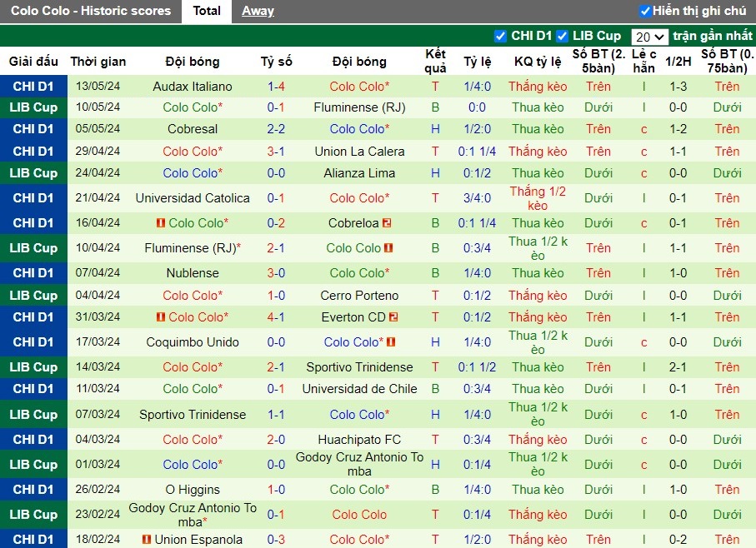Click the 3-0 score in Nublense row
Viewport: 756px width, 548px height.
[x=276, y=273]
